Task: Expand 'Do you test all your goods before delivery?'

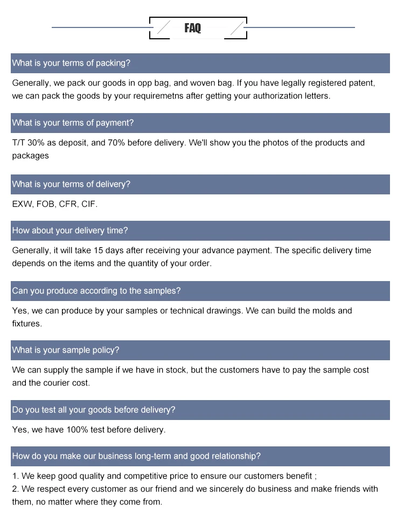Action: tap(200, 410)
